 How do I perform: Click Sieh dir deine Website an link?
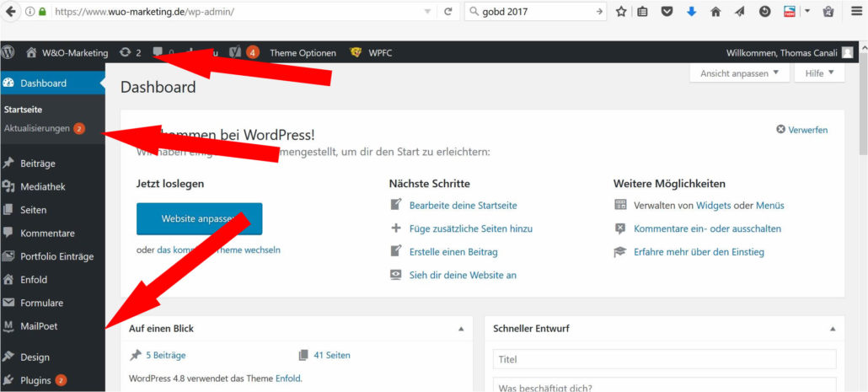[x=463, y=275]
